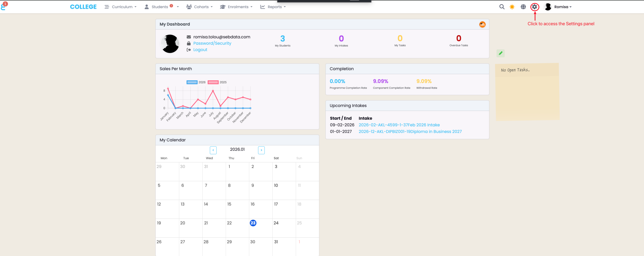Click the notification logo with red badge
644x256 pixels.
coord(4,6)
